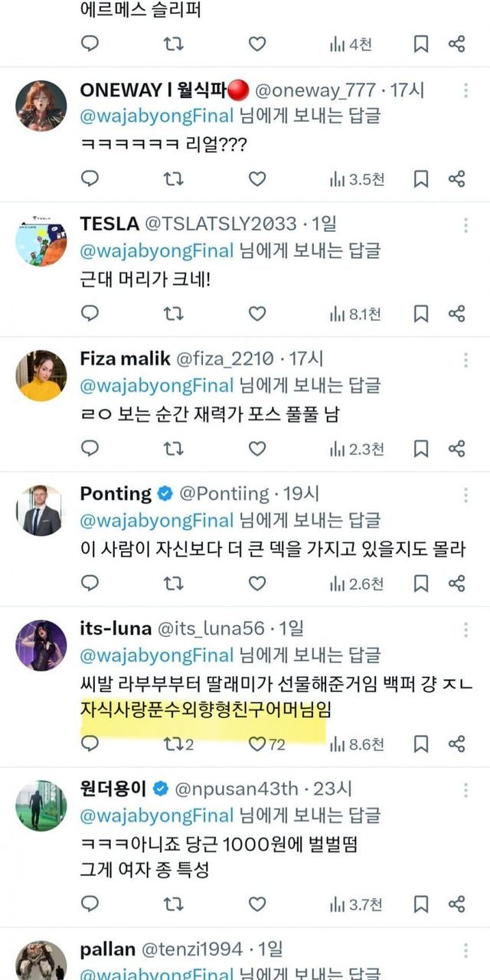
Task: Share the Fiza malik reply
Action: pyautogui.click(x=457, y=448)
